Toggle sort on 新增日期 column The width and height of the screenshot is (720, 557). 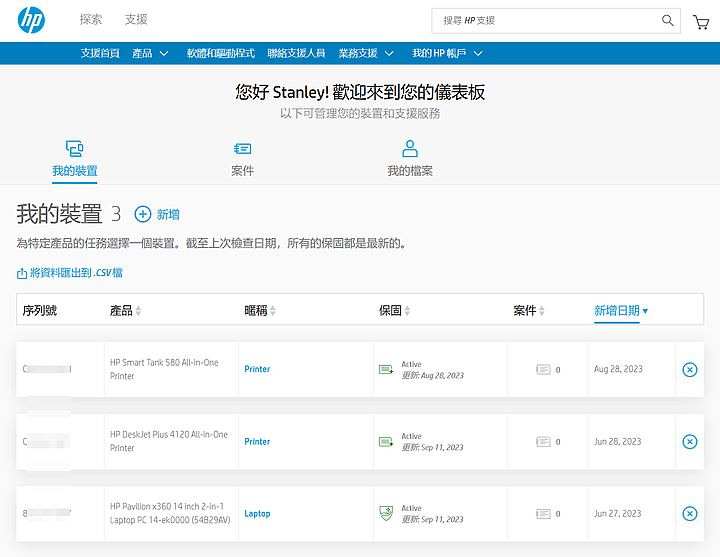(x=621, y=311)
